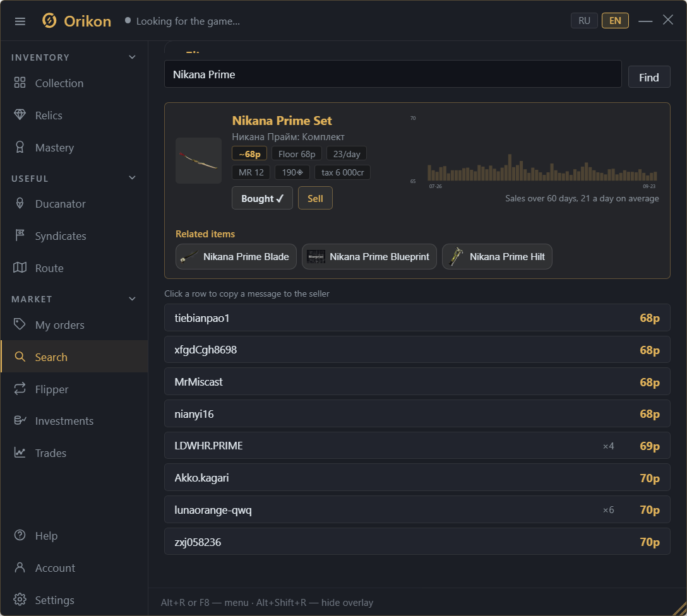Copy message to seller tiebianpao1
Image resolution: width=687 pixels, height=616 pixels.
[x=417, y=318]
